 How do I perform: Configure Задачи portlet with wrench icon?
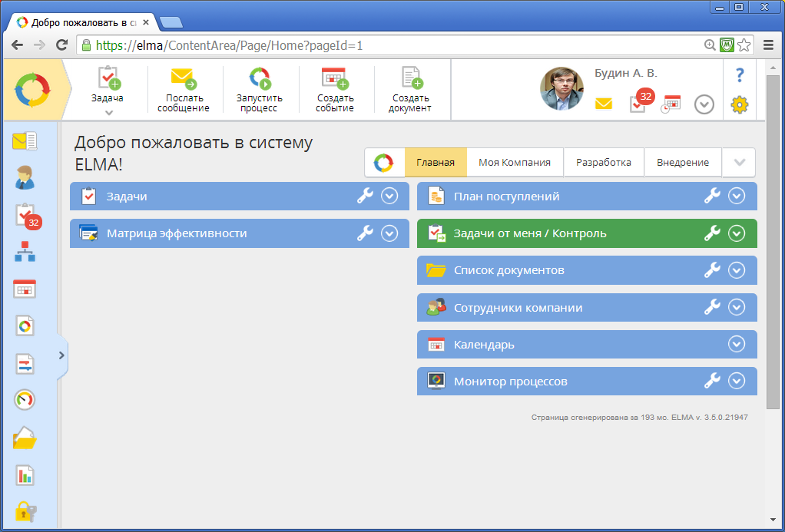365,196
